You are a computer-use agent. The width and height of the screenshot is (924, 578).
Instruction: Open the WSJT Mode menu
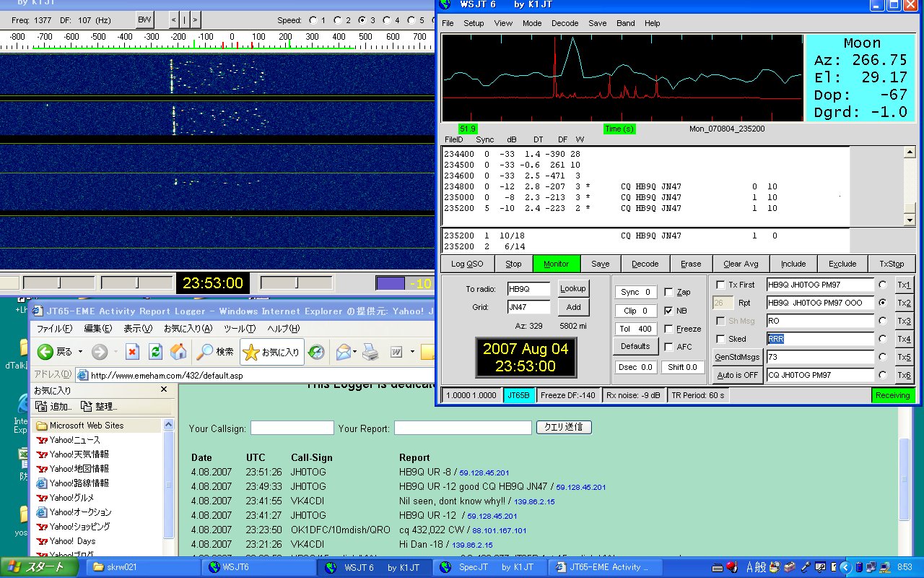(x=532, y=23)
